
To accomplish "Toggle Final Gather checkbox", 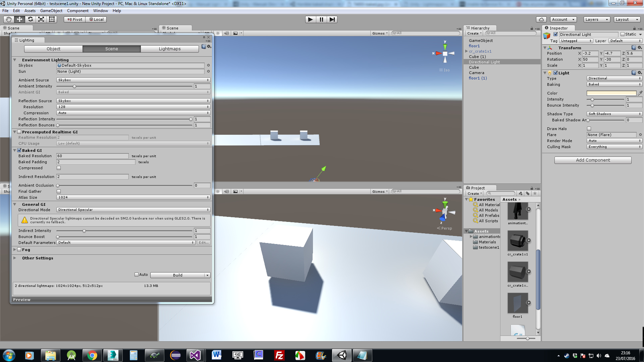I will [x=59, y=191].
